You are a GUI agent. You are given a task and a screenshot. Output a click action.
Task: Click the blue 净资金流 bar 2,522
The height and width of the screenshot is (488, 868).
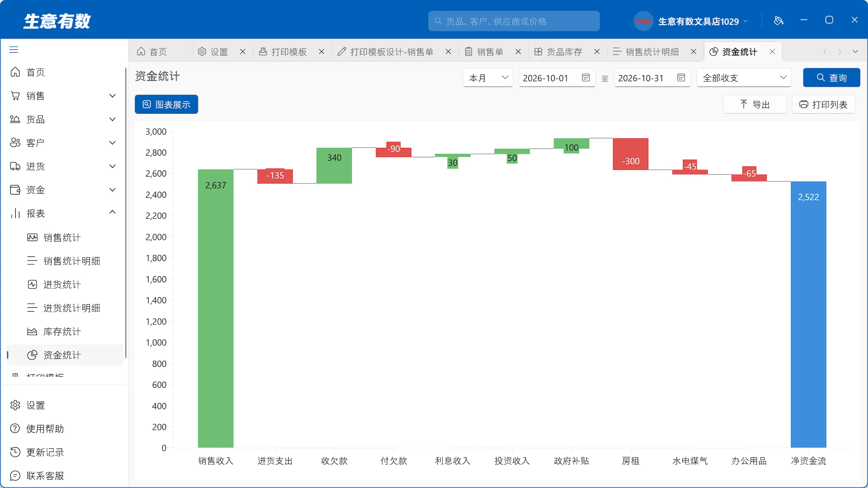pyautogui.click(x=808, y=314)
